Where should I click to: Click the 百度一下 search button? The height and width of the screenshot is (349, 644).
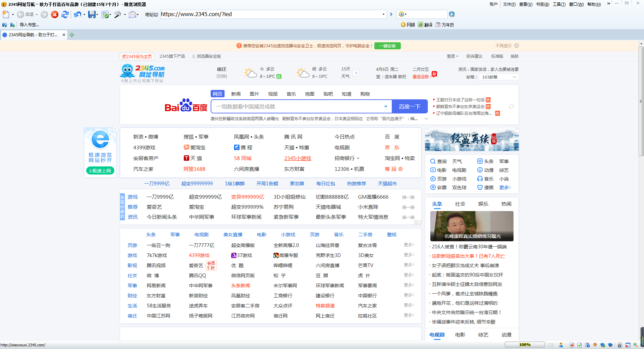point(410,106)
